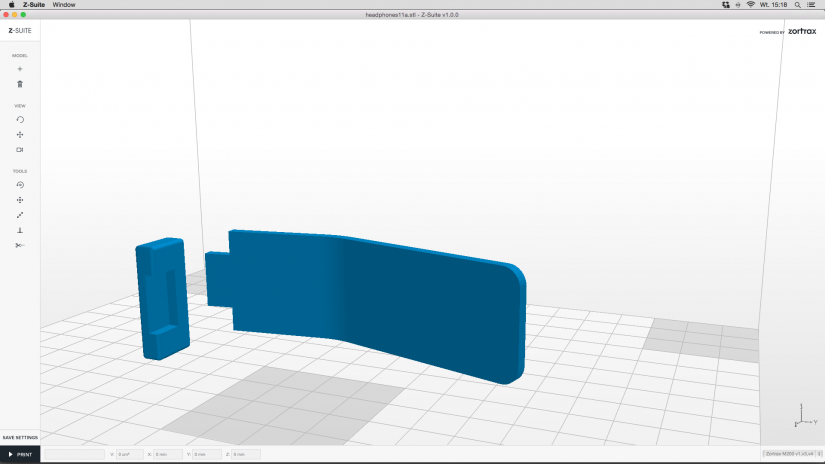Image resolution: width=825 pixels, height=464 pixels.
Task: Add a new model with the plus icon
Action: pos(20,69)
